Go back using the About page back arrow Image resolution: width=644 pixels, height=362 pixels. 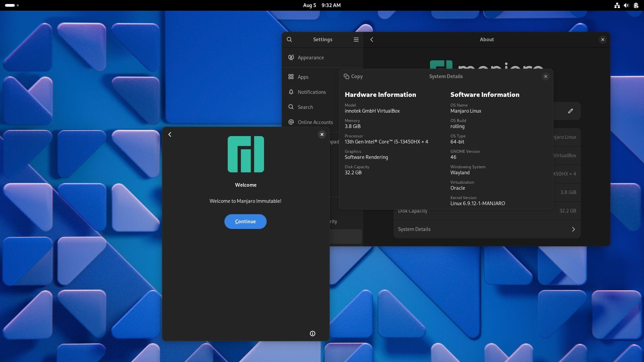click(x=371, y=39)
